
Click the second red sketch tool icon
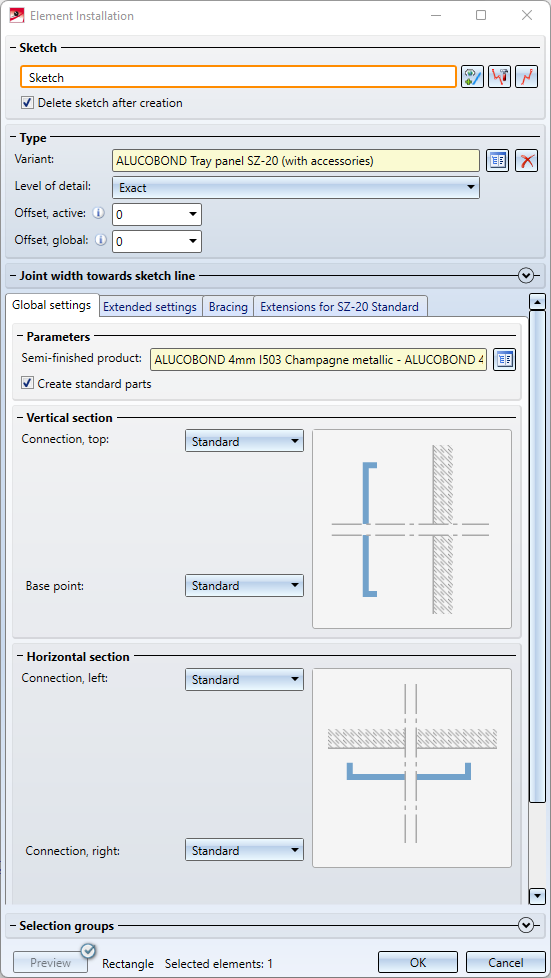(x=500, y=77)
